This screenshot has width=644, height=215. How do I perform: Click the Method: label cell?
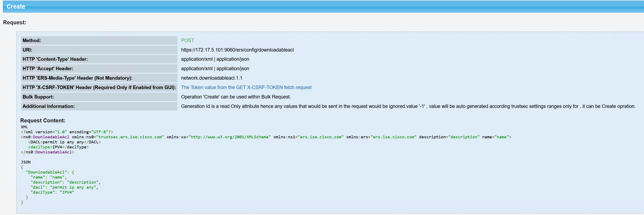[x=99, y=40]
